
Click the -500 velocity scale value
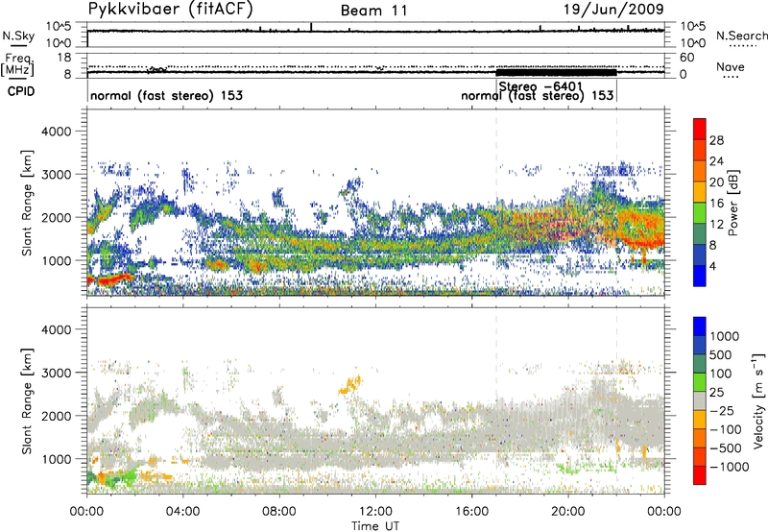point(726,448)
